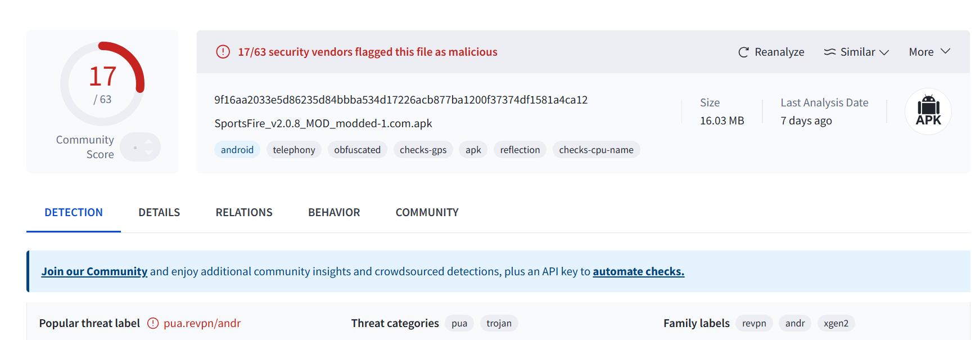This screenshot has width=980, height=340.
Task: Click the pua threat category chip
Action: pyautogui.click(x=459, y=323)
